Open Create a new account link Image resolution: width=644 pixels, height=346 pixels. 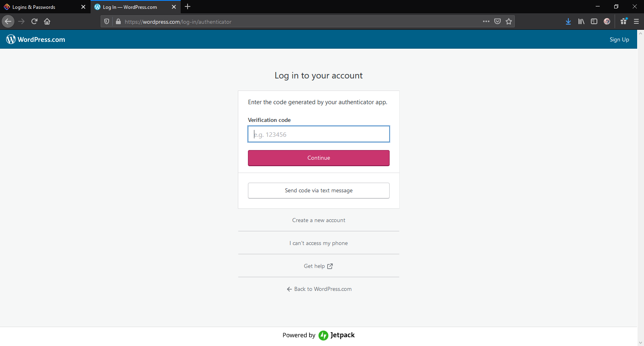click(319, 220)
